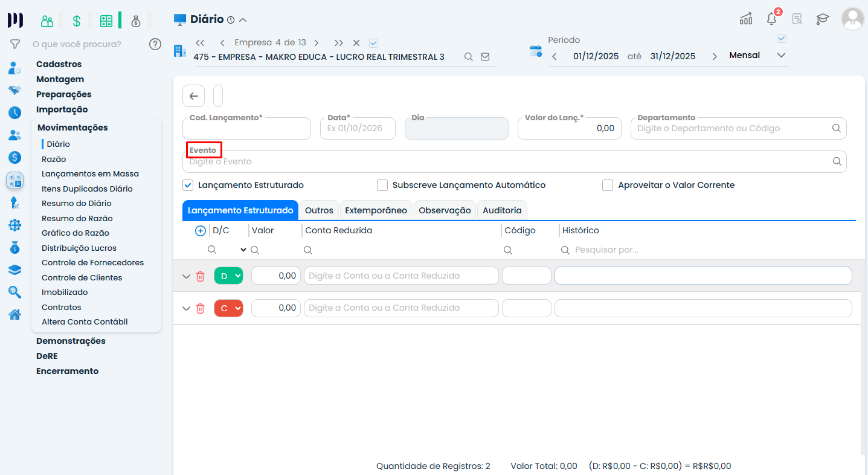Screen dimensions: 868x475
Task: Click the search icon beside company name
Action: [468, 57]
